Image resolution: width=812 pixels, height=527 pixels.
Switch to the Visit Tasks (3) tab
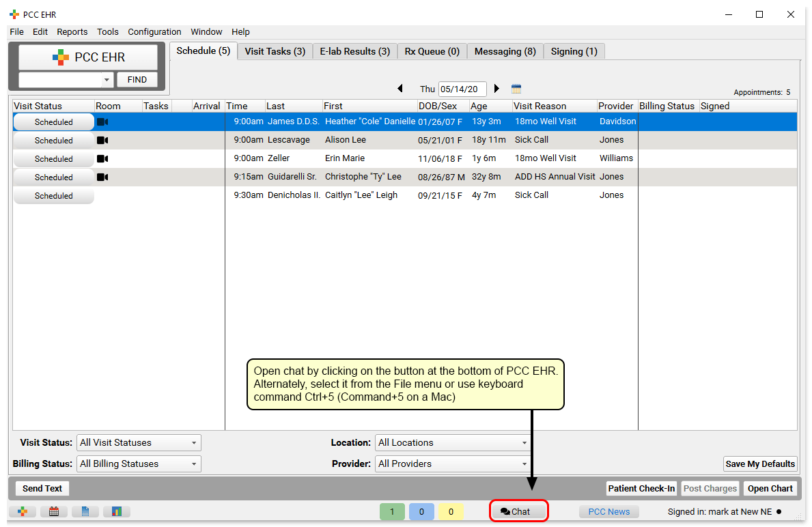tap(275, 51)
